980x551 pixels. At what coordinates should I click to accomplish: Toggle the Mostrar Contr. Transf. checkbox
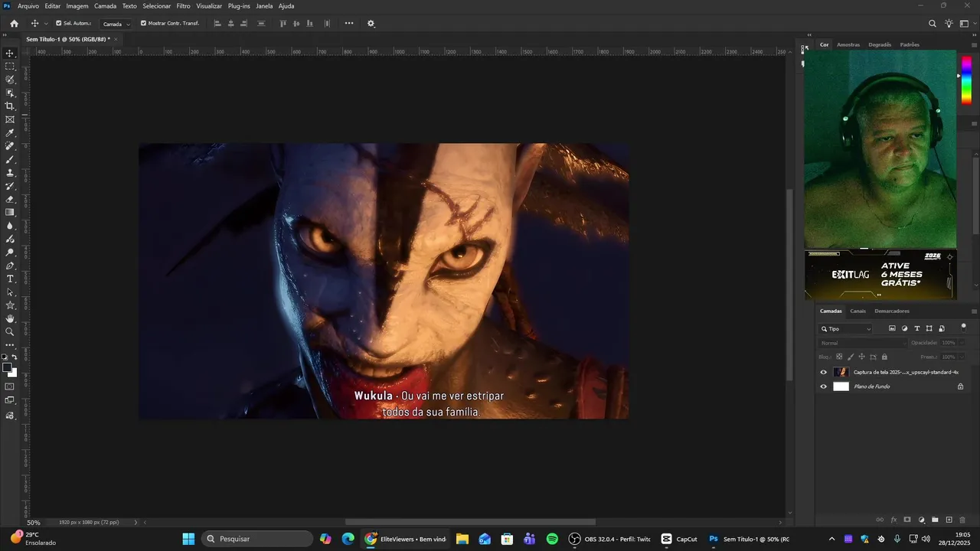point(143,23)
